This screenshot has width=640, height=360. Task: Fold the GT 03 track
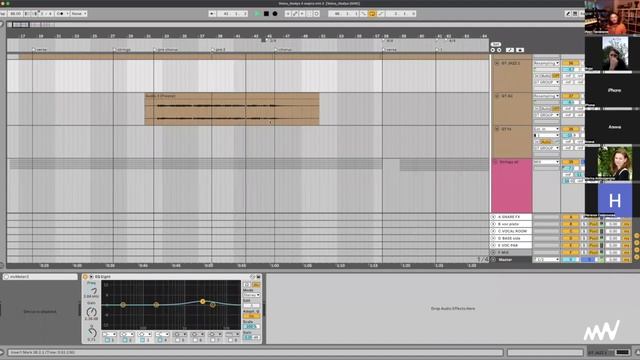pos(497,129)
